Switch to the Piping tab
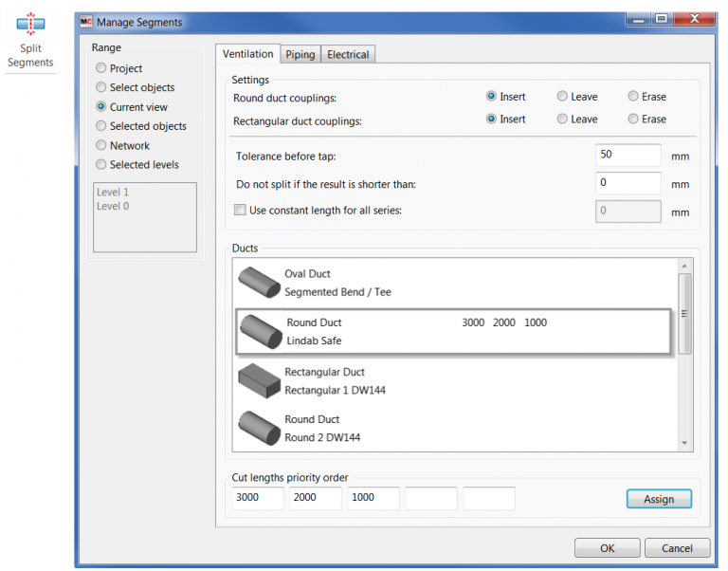 [x=300, y=55]
